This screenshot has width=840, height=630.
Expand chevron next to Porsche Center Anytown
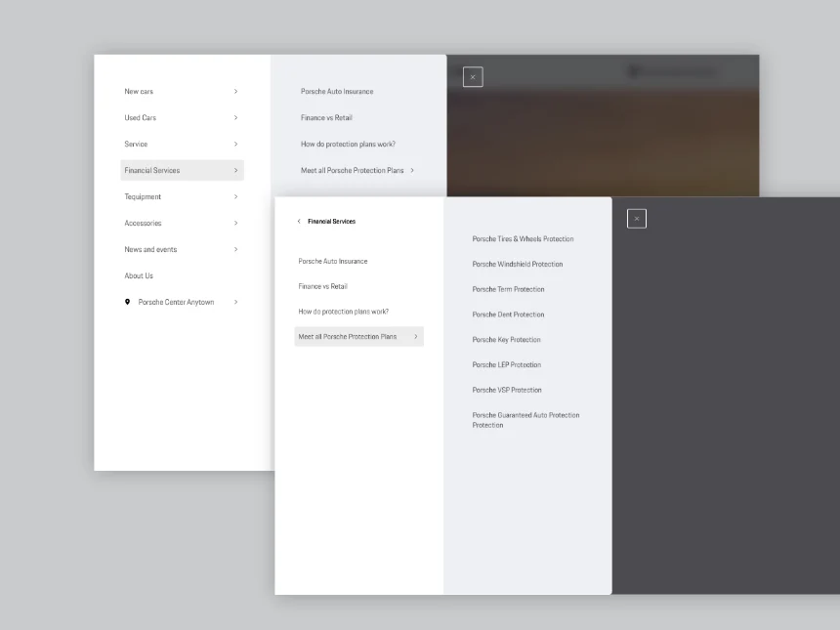[x=235, y=302]
